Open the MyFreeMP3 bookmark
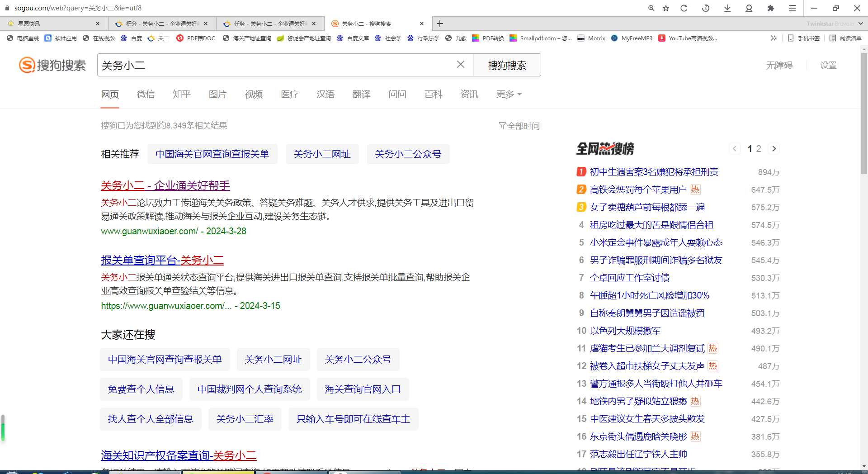The image size is (868, 474). [x=632, y=38]
